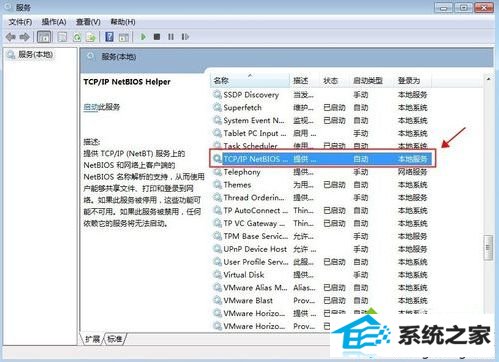
Task: Open the 操作(A) menu
Action: pos(54,22)
